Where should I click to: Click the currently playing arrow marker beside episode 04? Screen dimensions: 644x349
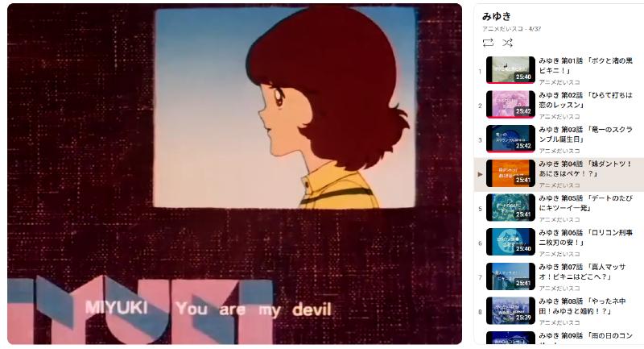(480, 174)
